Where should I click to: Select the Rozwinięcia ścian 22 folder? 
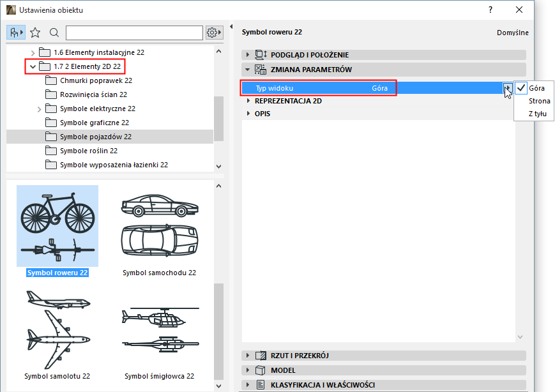(93, 95)
